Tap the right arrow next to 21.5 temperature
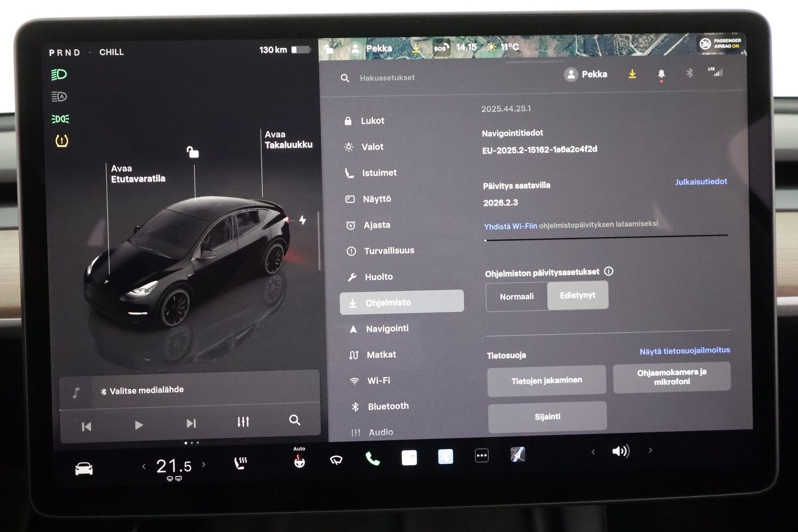Image resolution: width=798 pixels, height=532 pixels. 203,465
